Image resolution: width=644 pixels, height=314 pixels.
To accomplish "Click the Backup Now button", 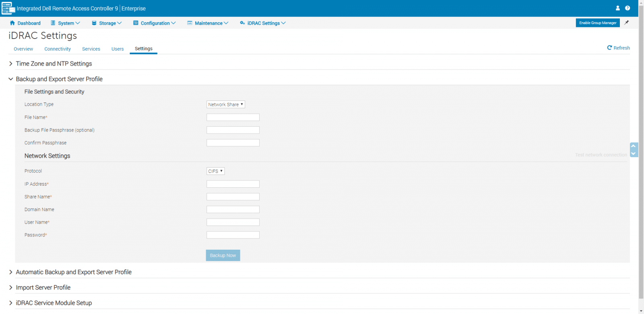I will [223, 255].
